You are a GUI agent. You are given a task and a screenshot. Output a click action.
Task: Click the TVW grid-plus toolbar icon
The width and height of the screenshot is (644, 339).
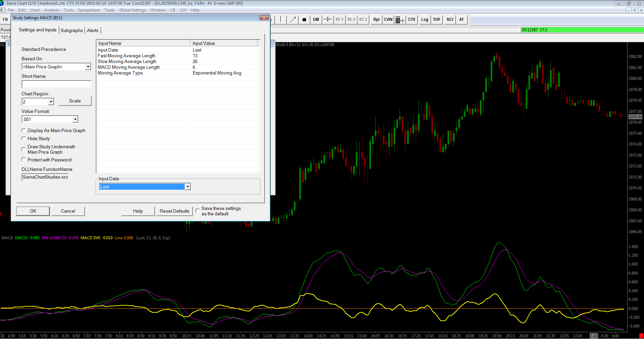click(x=400, y=20)
